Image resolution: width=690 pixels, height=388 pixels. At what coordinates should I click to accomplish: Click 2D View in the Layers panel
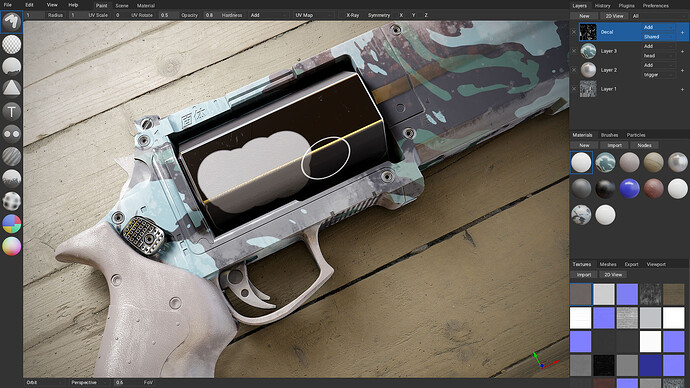(x=614, y=16)
